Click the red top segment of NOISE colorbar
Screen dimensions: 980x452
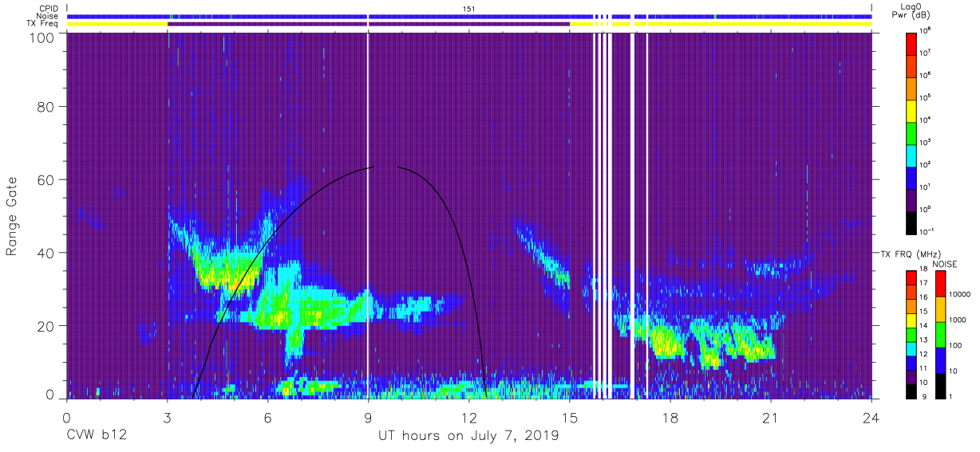(940, 284)
